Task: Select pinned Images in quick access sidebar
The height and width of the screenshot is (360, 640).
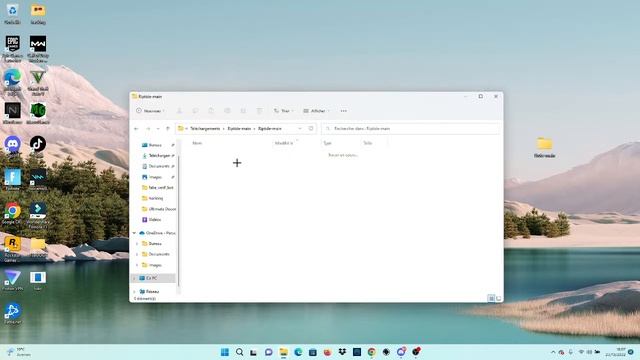Action: (x=155, y=177)
